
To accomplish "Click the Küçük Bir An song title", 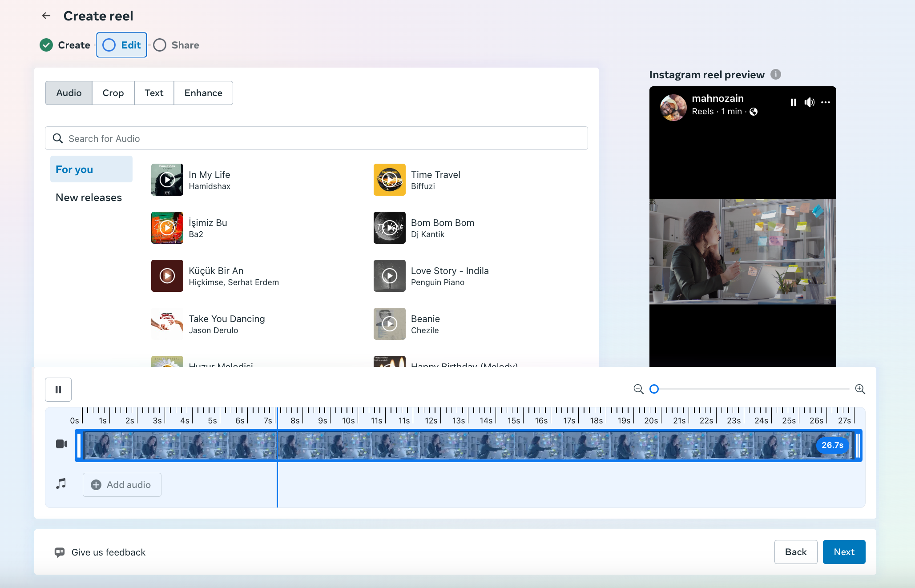I will click(x=216, y=271).
